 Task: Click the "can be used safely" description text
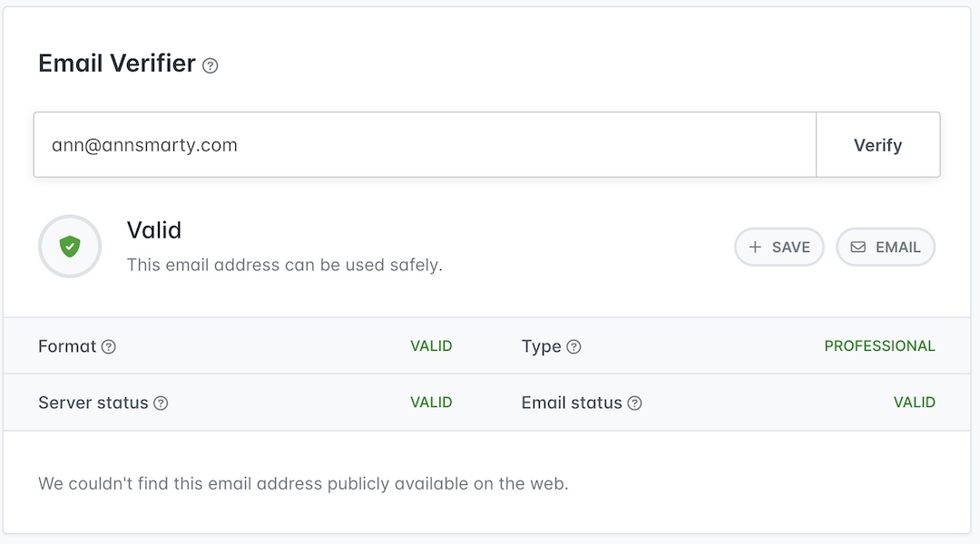click(x=284, y=266)
